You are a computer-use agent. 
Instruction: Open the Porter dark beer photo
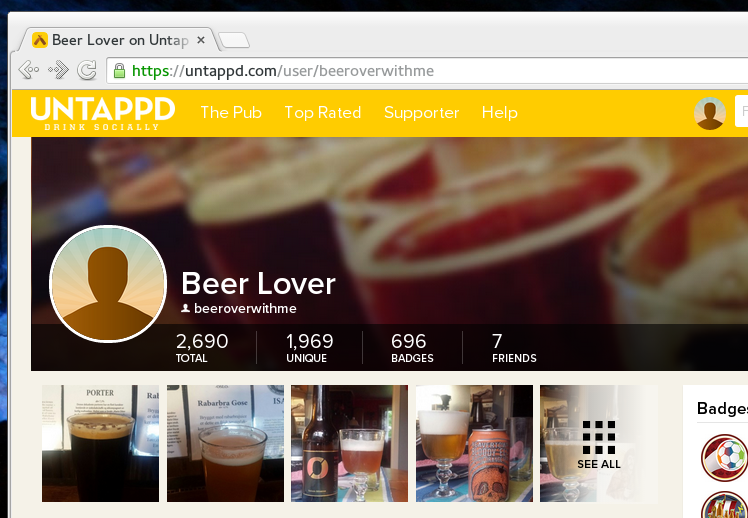(100, 444)
